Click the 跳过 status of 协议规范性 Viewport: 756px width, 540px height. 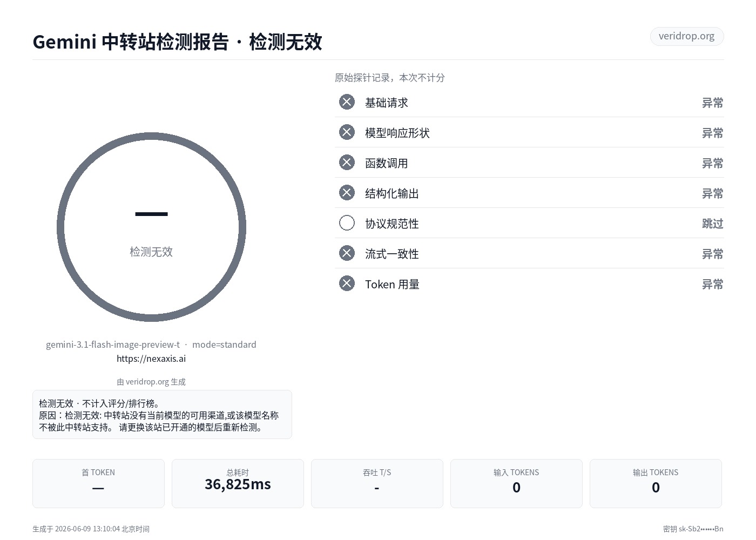712,224
